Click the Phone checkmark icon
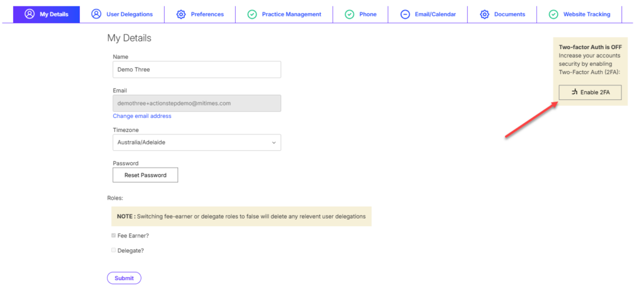The image size is (644, 292). pyautogui.click(x=349, y=14)
